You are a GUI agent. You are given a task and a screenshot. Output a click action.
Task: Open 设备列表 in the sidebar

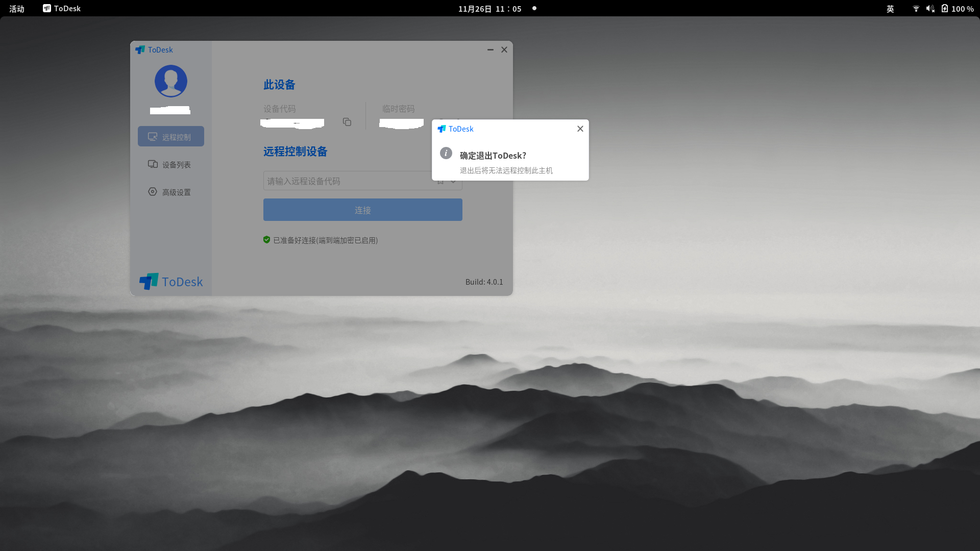click(171, 164)
